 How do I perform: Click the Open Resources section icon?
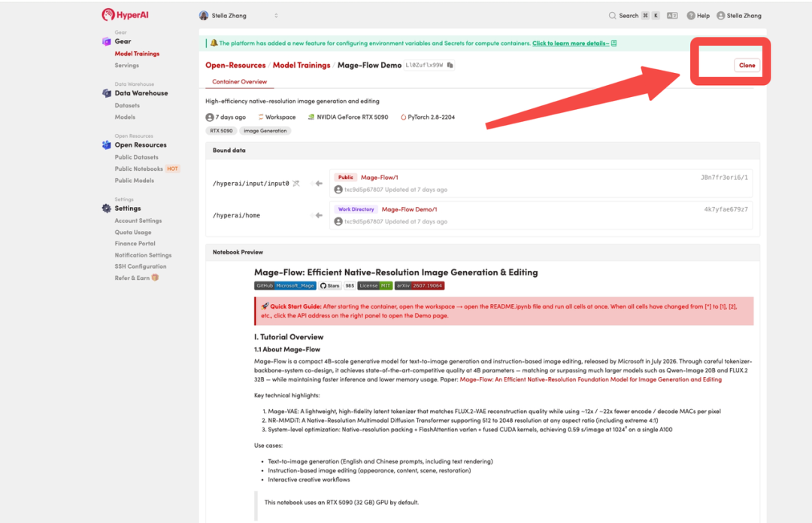click(x=107, y=145)
